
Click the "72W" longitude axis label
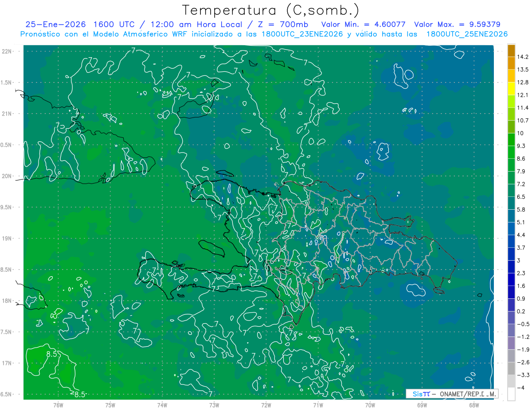266,405
